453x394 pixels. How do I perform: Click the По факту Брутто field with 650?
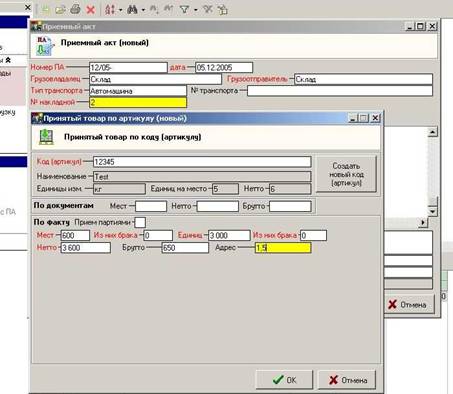click(185, 248)
